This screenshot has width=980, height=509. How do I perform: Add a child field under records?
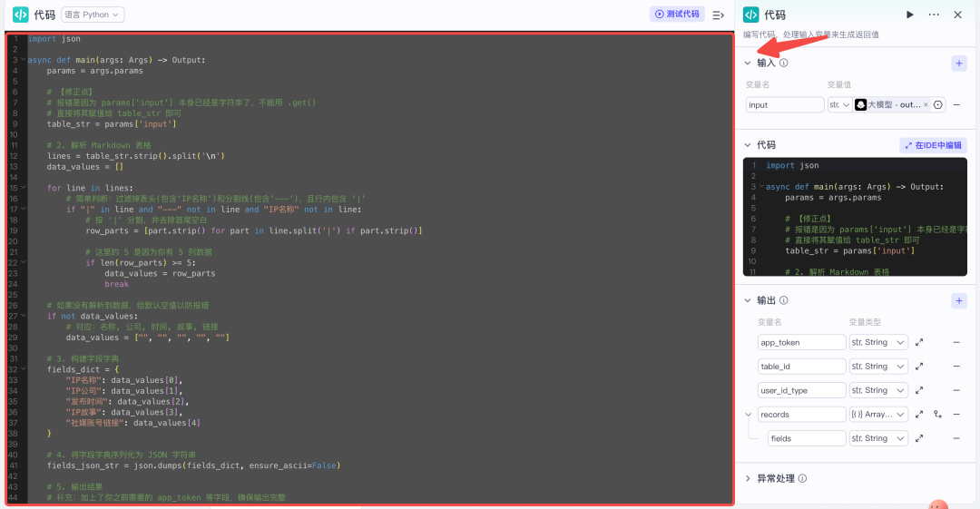[937, 415]
